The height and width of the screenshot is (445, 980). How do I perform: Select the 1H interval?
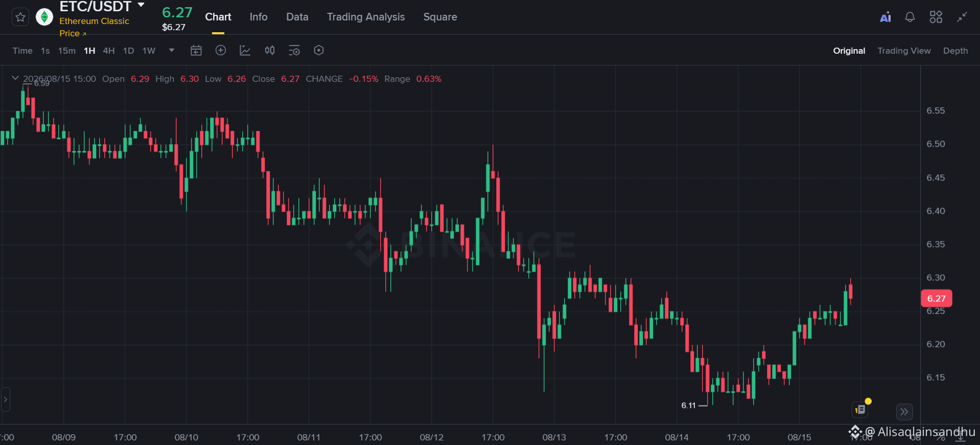pyautogui.click(x=89, y=51)
